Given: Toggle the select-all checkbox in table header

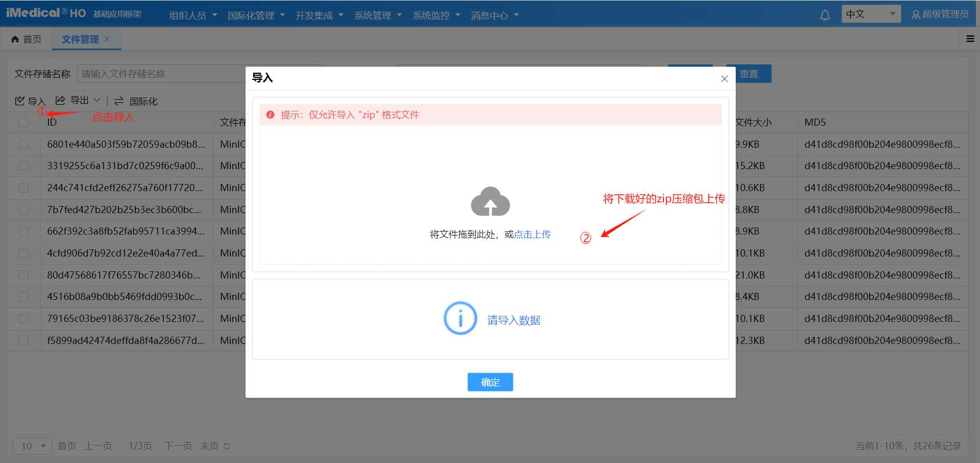Looking at the screenshot, I should point(23,123).
